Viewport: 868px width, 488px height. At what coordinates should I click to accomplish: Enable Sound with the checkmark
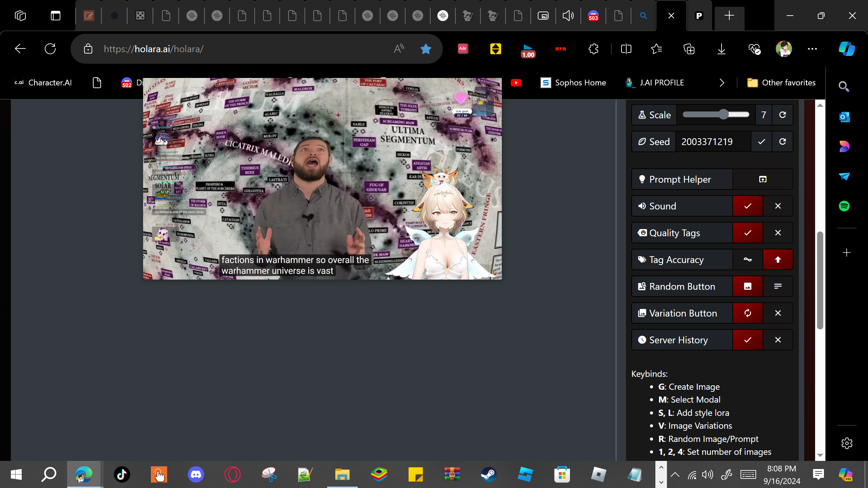pos(748,206)
